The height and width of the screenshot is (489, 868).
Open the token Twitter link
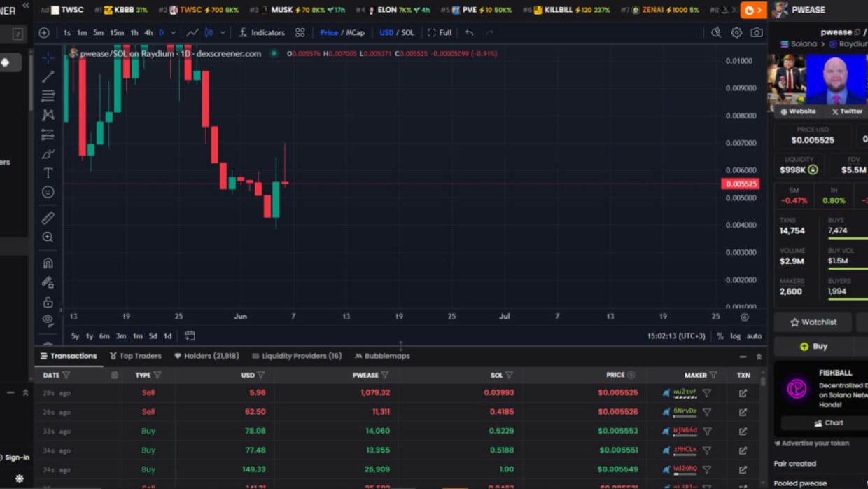[x=847, y=111]
